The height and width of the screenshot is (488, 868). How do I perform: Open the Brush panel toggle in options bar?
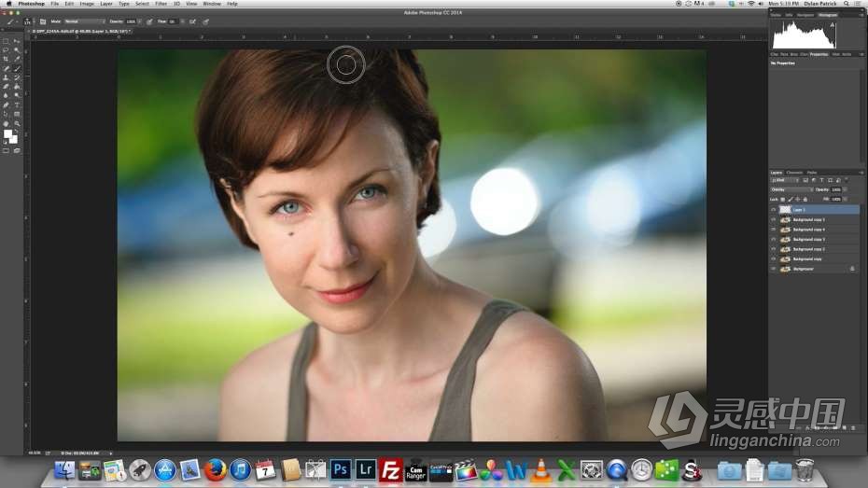click(43, 21)
